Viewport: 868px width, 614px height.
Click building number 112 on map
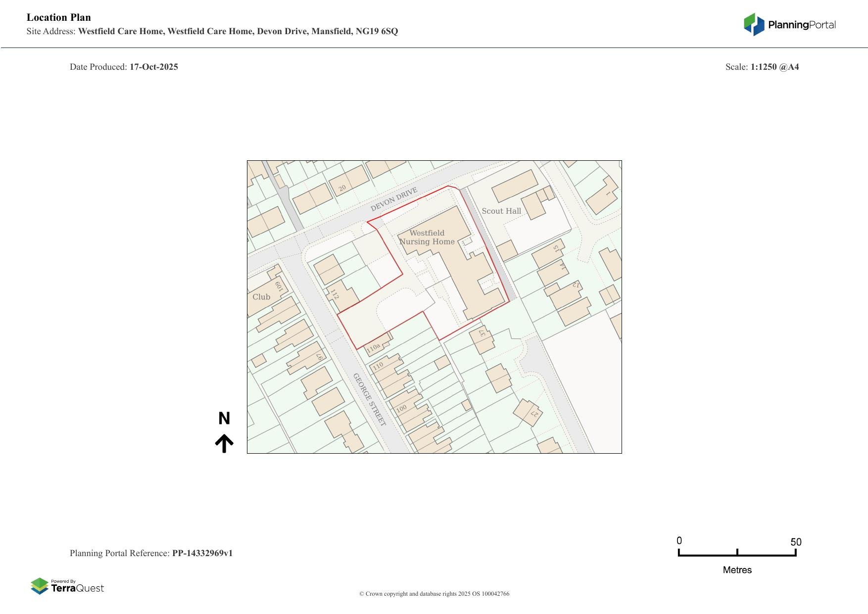[335, 294]
